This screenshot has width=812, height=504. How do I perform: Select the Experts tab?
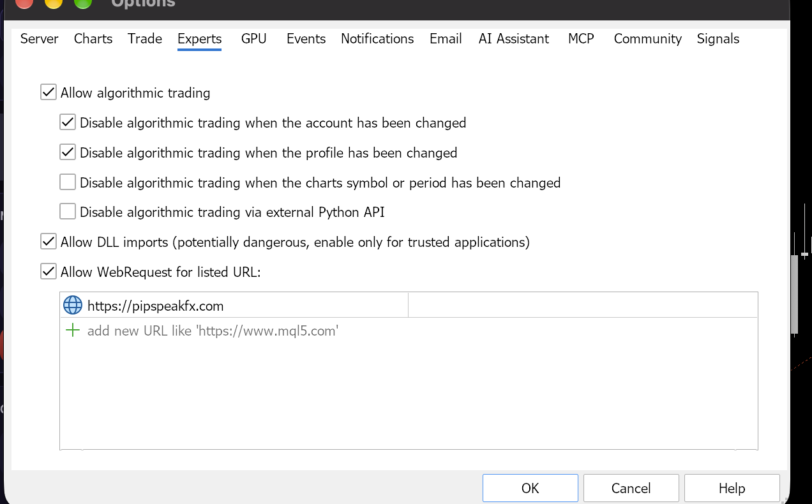(x=199, y=40)
